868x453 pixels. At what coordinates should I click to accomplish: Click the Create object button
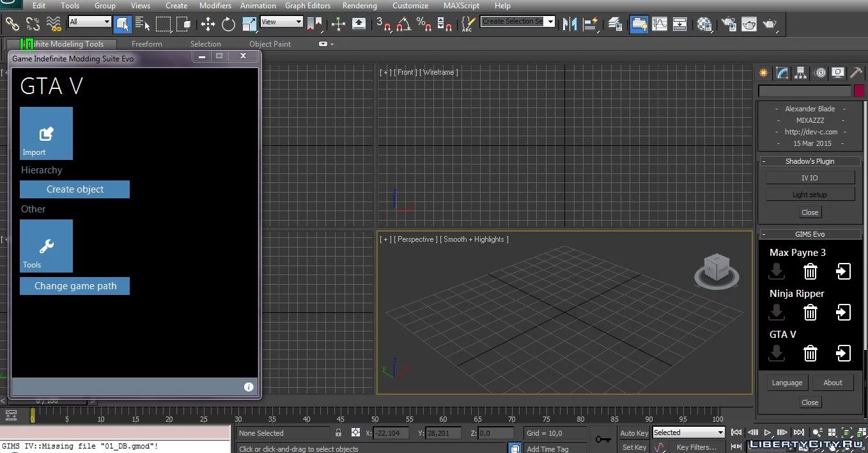(75, 189)
